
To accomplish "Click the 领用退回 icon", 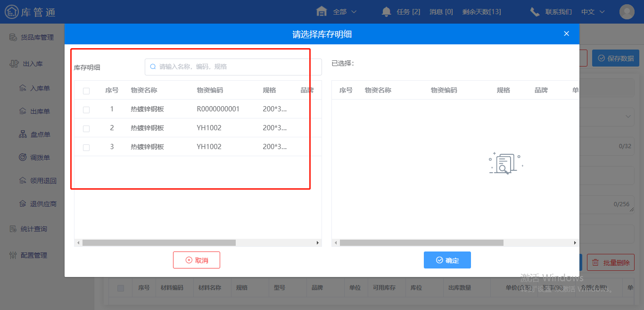I will click(x=23, y=181).
